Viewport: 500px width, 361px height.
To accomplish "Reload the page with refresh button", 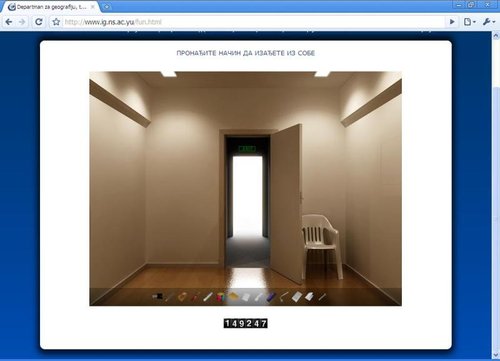I will click(x=39, y=22).
